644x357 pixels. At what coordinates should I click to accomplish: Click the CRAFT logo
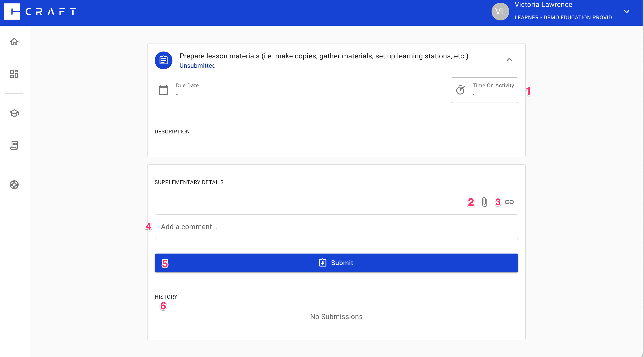40,12
